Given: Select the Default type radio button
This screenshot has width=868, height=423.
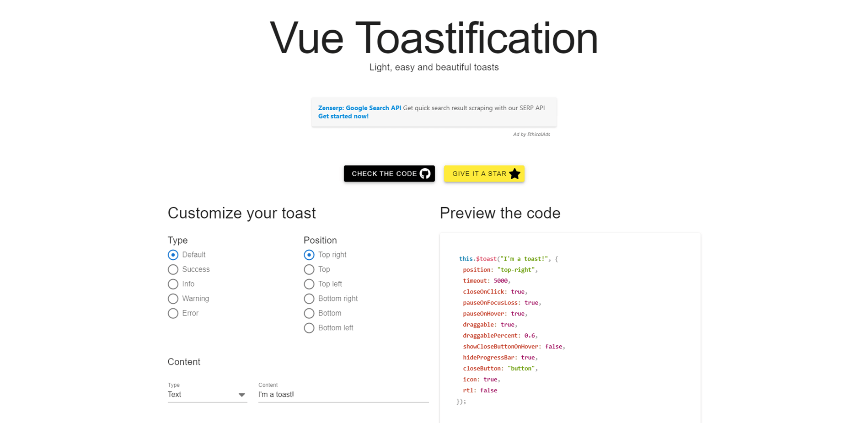Looking at the screenshot, I should tap(173, 255).
